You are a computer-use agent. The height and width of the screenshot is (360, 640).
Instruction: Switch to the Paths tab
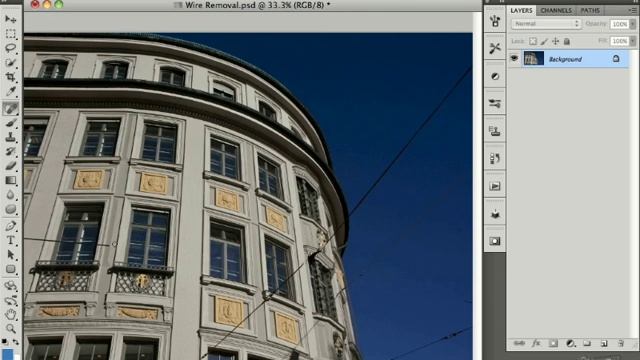pyautogui.click(x=590, y=11)
